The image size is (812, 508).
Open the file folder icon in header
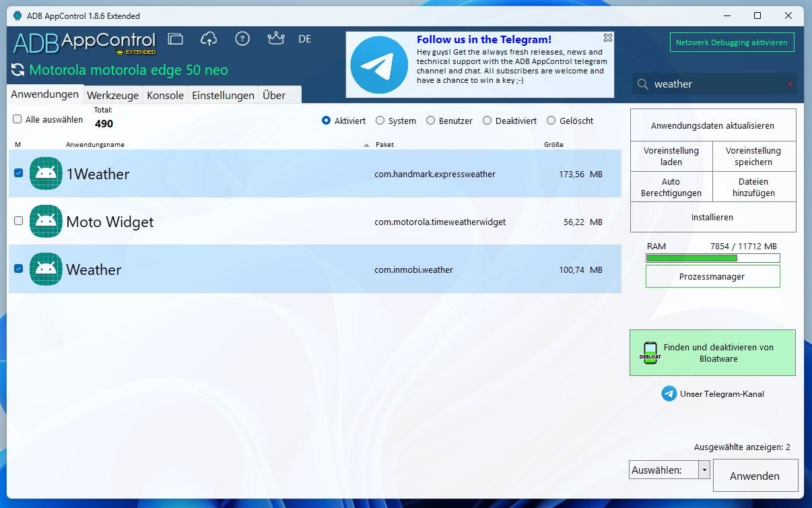175,39
